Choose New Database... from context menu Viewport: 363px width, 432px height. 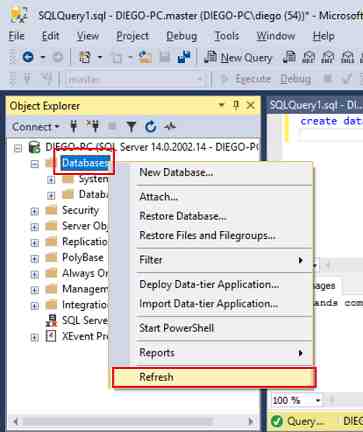pos(212,172)
